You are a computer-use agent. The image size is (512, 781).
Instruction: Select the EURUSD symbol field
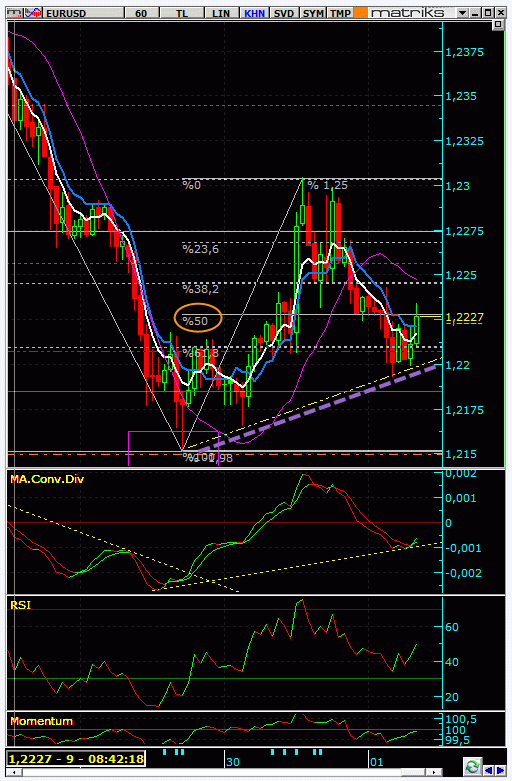84,13
